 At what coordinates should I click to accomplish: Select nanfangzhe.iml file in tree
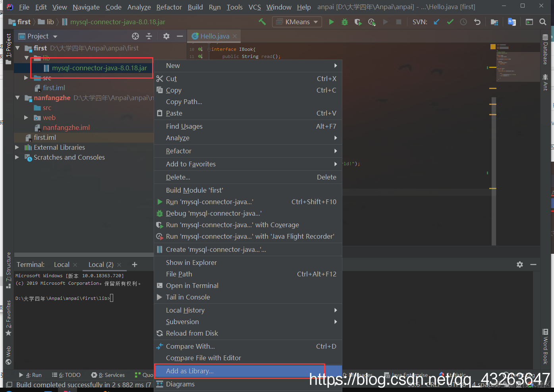tap(66, 127)
